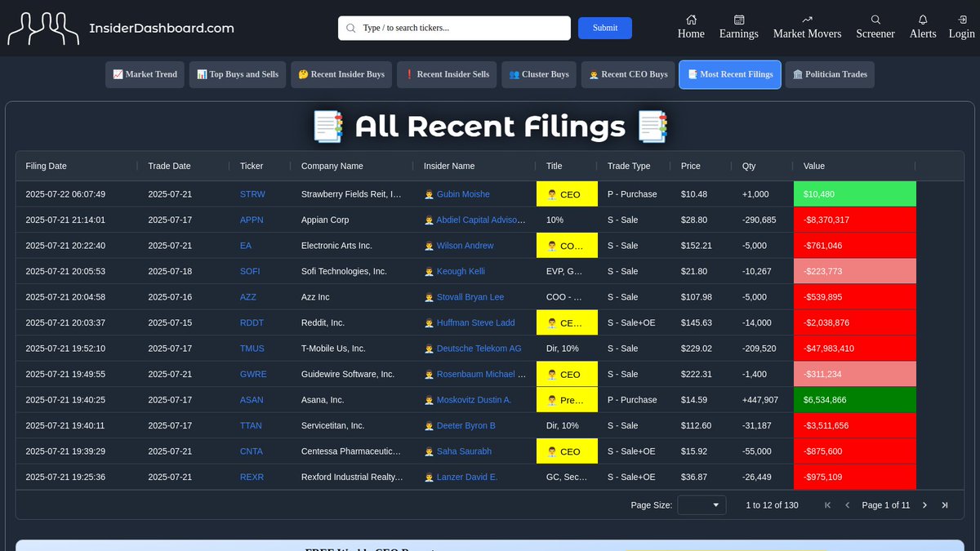The image size is (980, 551).
Task: Go to the previous page arrow
Action: tap(847, 505)
